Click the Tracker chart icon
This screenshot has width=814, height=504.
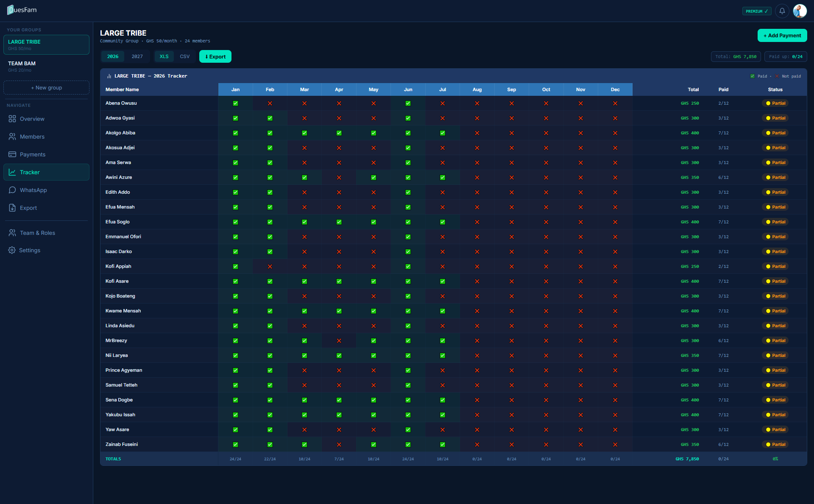pyautogui.click(x=12, y=172)
